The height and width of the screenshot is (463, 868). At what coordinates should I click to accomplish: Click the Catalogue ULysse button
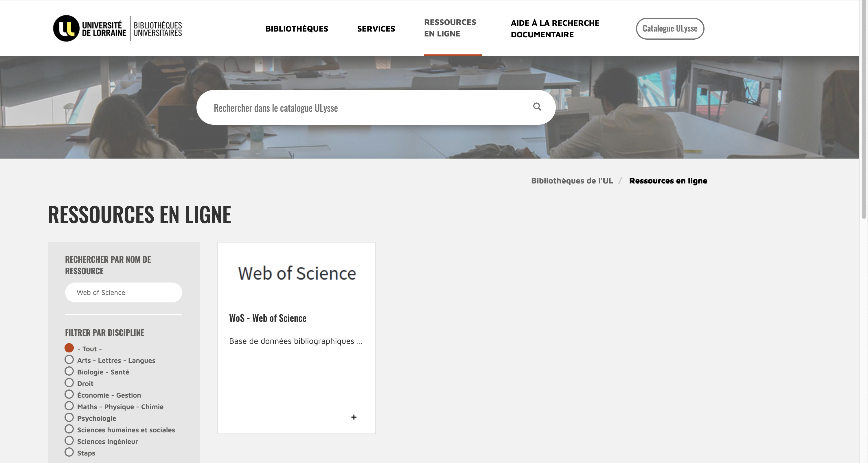click(x=670, y=29)
